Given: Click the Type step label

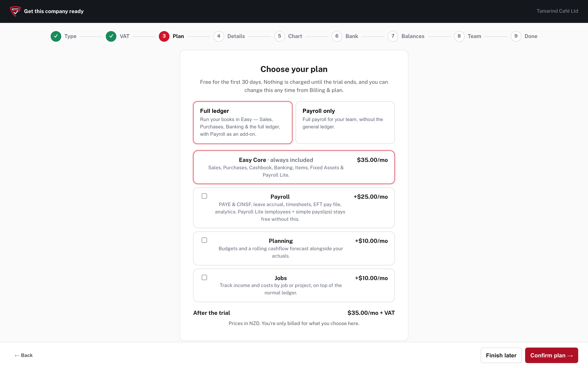Looking at the screenshot, I should [x=70, y=36].
